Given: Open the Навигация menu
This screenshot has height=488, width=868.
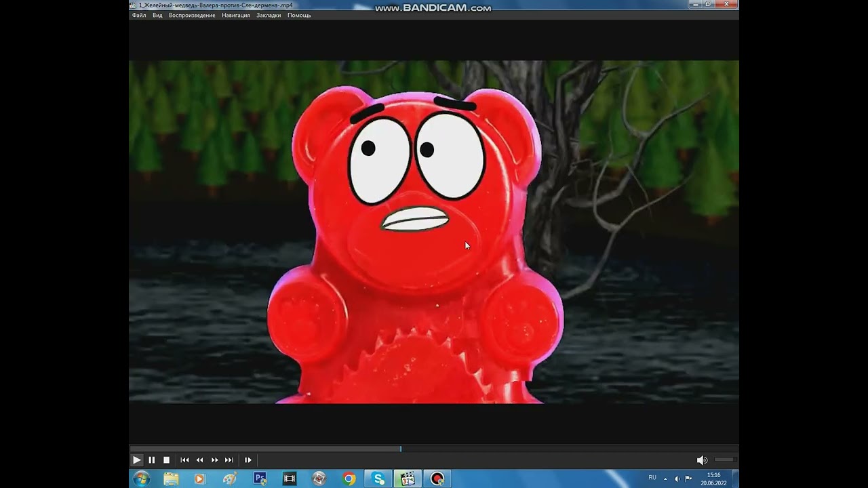Looking at the screenshot, I should (x=236, y=15).
